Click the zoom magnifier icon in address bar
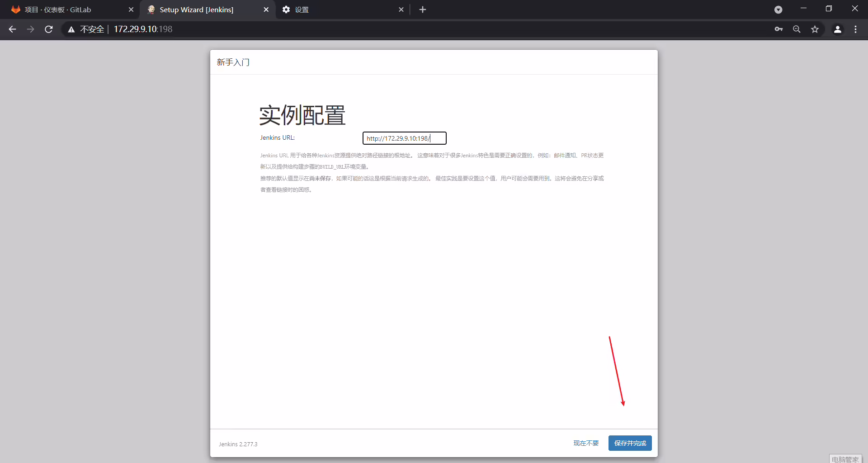This screenshot has height=463, width=868. [x=797, y=29]
